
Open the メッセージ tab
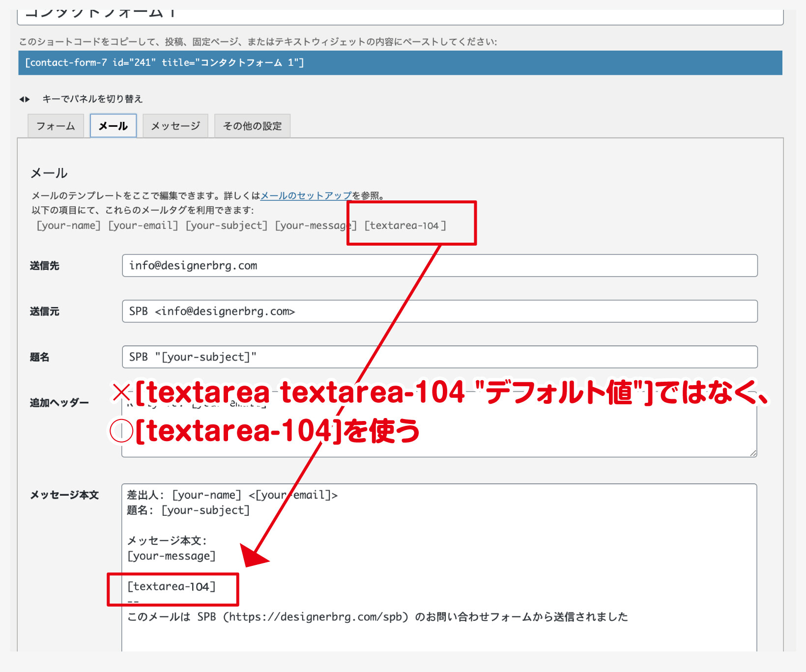tap(175, 126)
